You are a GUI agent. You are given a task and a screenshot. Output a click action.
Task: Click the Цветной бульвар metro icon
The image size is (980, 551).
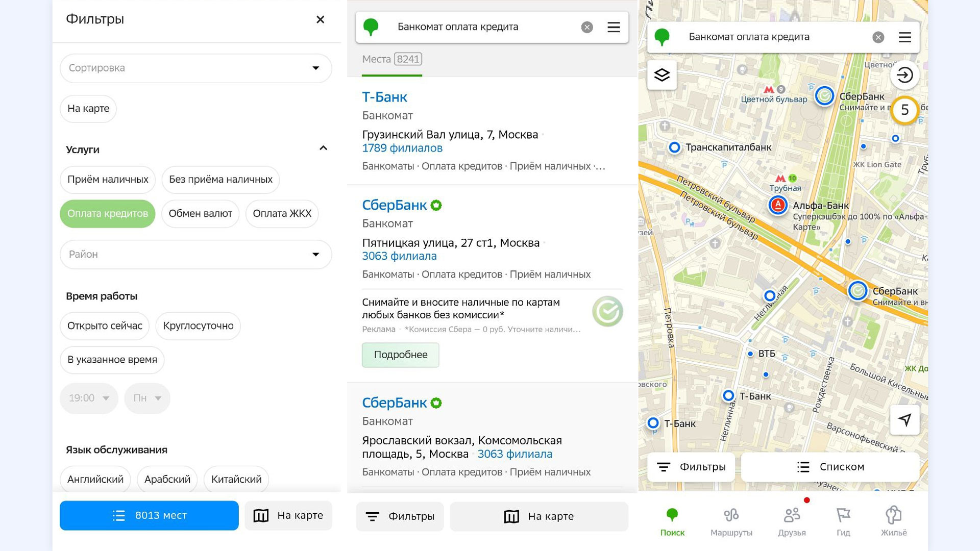coord(769,90)
